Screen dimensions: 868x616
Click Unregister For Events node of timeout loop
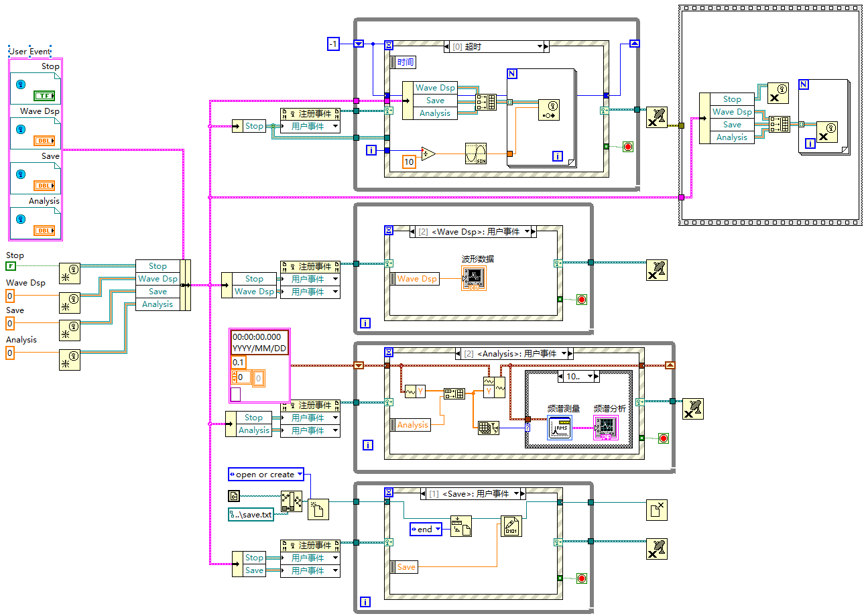point(657,117)
